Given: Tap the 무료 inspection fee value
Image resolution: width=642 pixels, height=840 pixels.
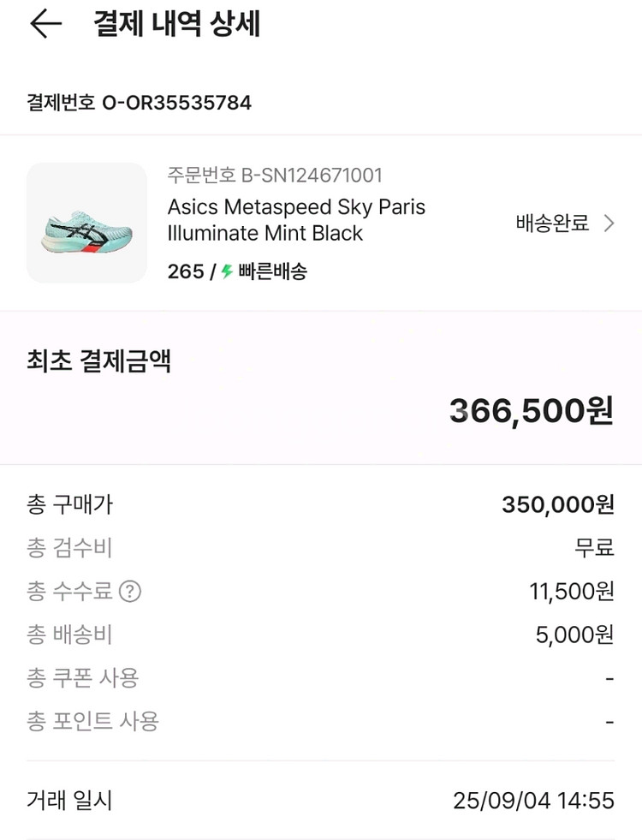Looking at the screenshot, I should pos(594,548).
